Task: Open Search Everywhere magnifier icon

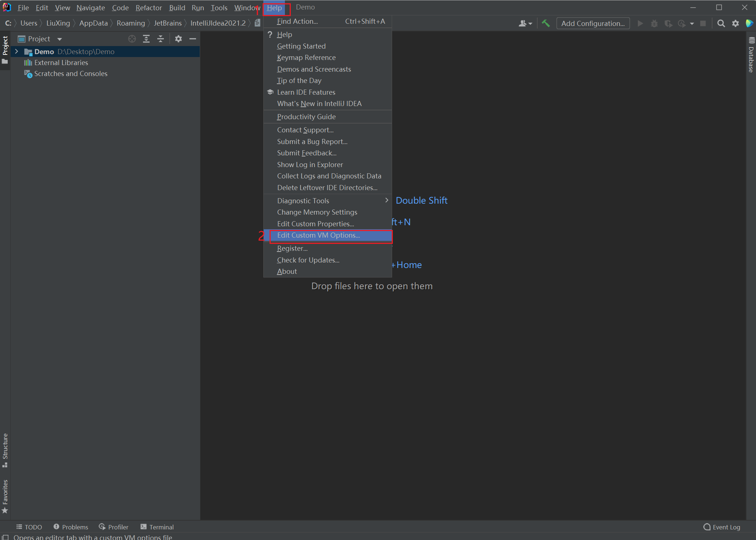Action: 721,23
